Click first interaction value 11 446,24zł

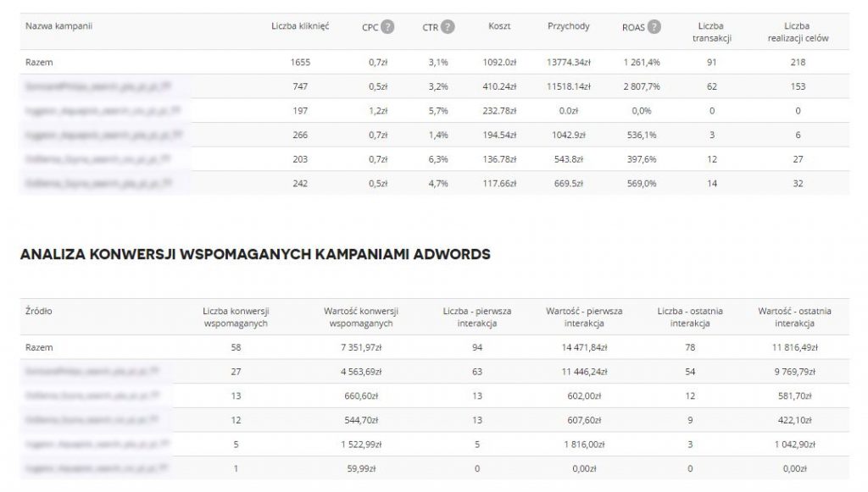584,372
